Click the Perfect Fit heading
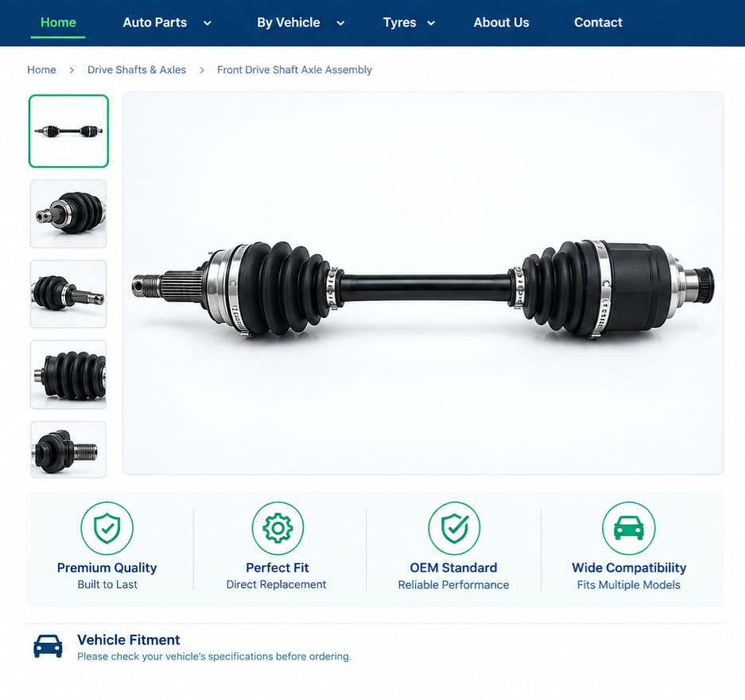 tap(277, 568)
